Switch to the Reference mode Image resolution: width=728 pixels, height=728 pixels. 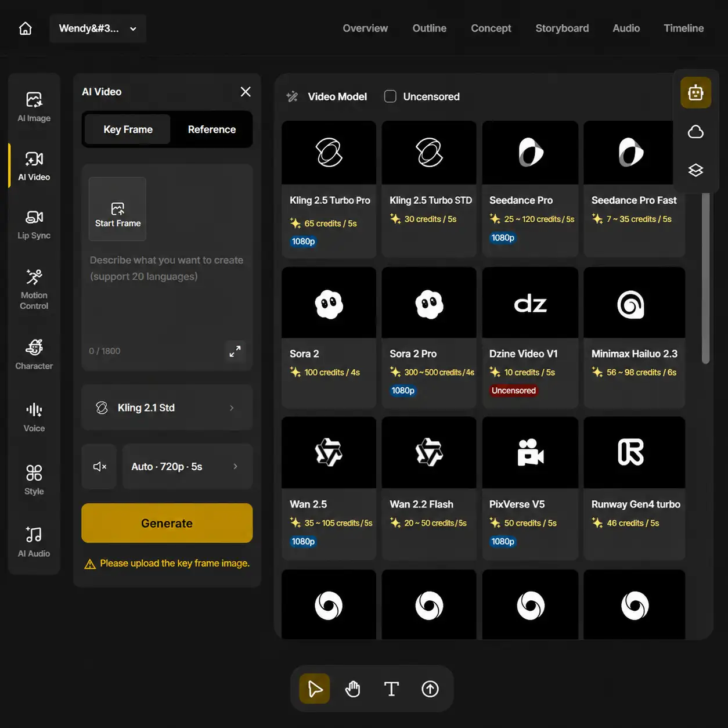coord(212,129)
